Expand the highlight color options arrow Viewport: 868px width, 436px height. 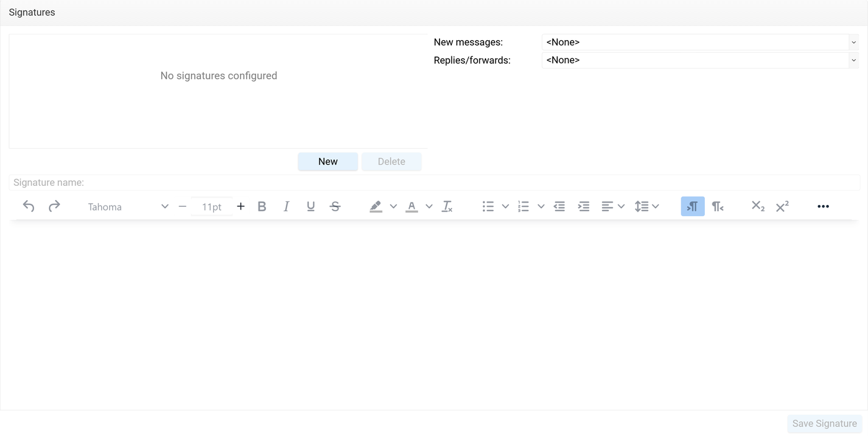coord(393,206)
